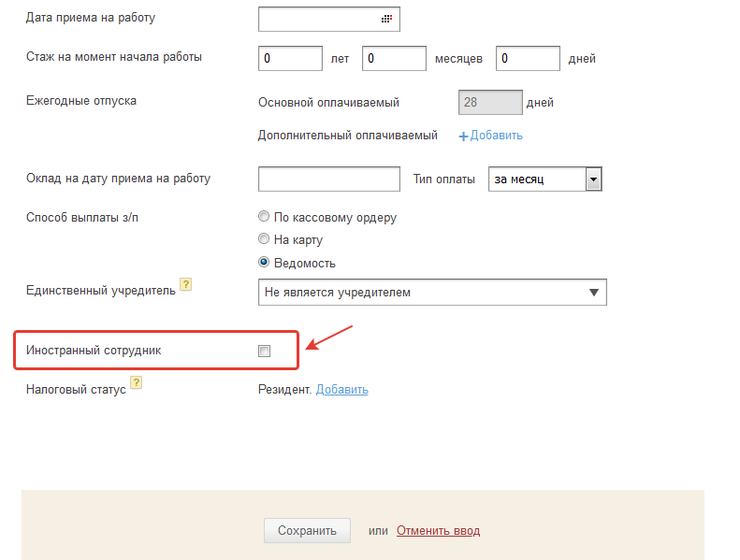Click help icon next to Единственный учредитель
Screen dimensions: 740x560
pyautogui.click(x=185, y=285)
